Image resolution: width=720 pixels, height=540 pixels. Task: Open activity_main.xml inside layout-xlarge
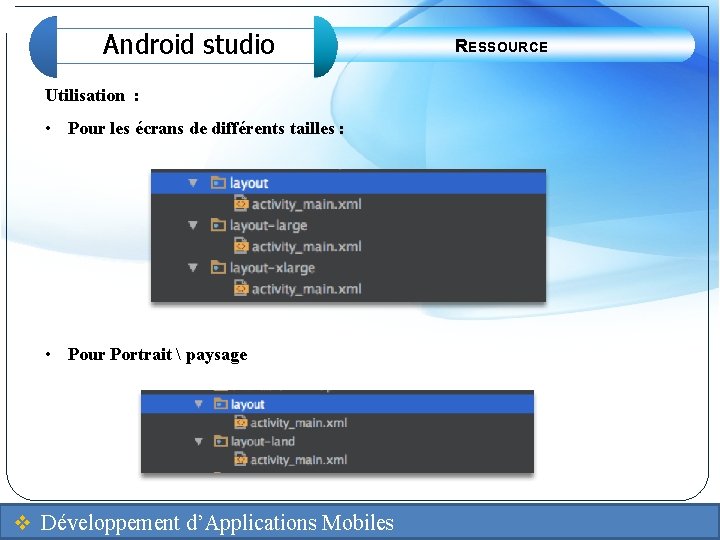pos(307,289)
